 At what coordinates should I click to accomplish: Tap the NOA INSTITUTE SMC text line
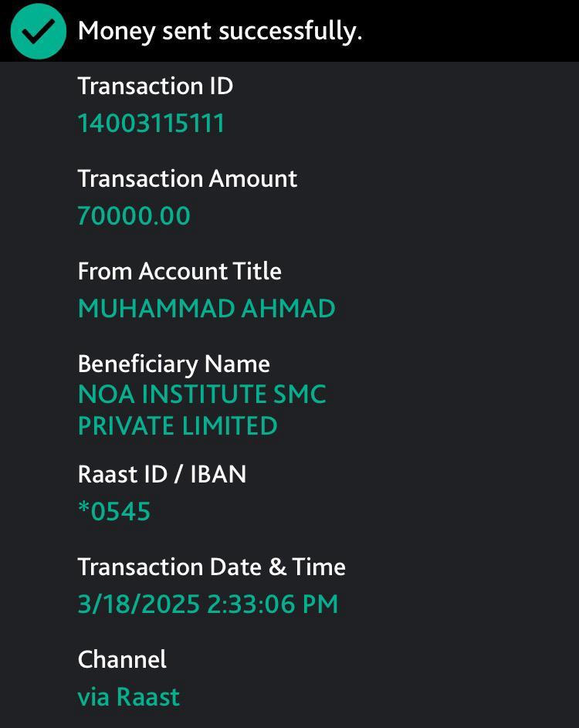click(201, 394)
